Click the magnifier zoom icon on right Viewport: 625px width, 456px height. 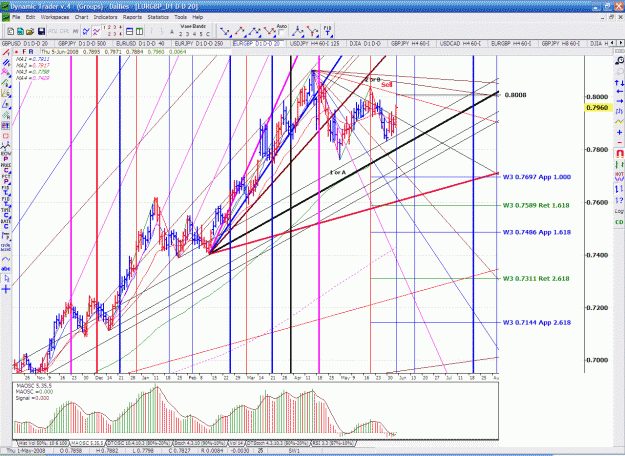click(x=619, y=61)
